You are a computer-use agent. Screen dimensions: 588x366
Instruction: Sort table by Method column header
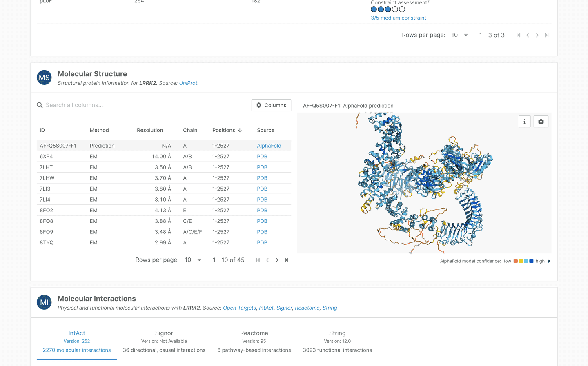tap(99, 130)
